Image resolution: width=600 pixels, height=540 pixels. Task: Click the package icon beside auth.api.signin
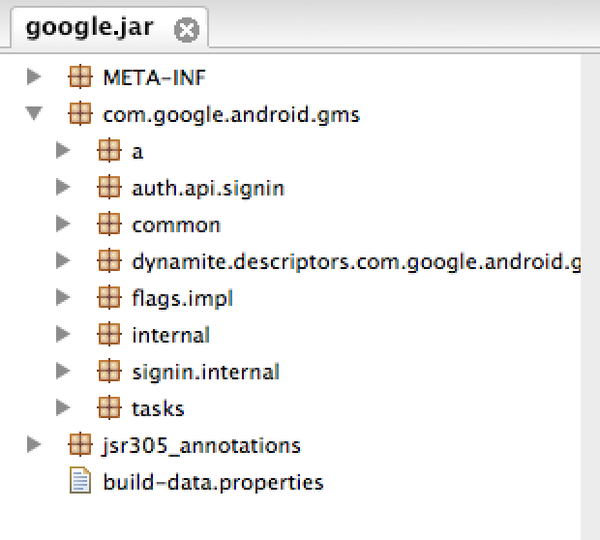point(109,187)
